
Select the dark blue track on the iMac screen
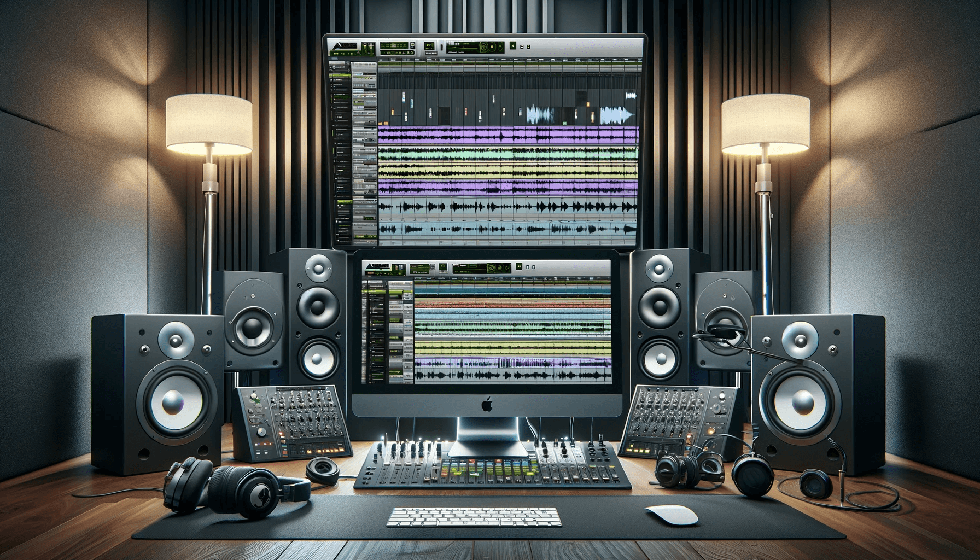[x=512, y=291]
